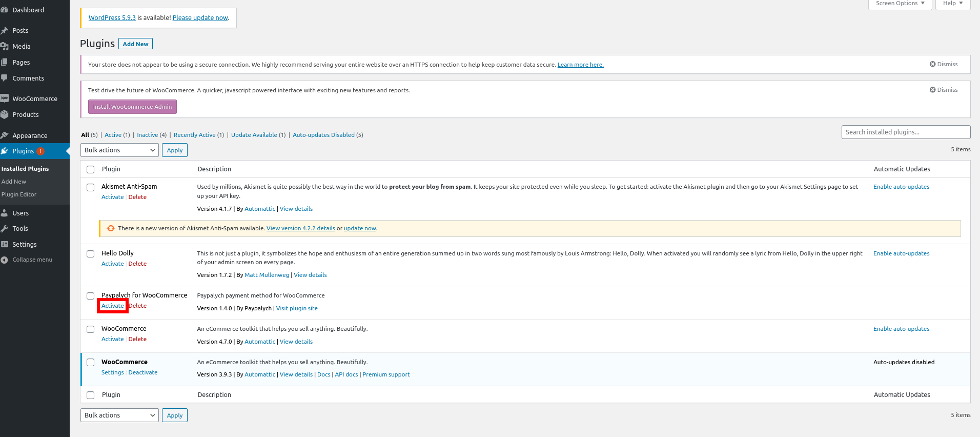The height and width of the screenshot is (437, 980).
Task: Expand the Screen Options panel
Action: (x=900, y=4)
